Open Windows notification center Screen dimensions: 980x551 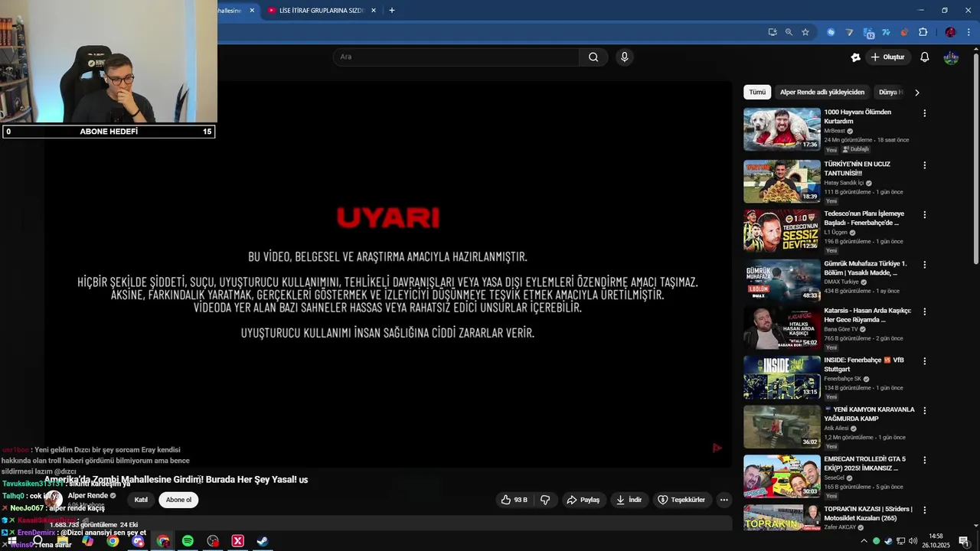[964, 541]
